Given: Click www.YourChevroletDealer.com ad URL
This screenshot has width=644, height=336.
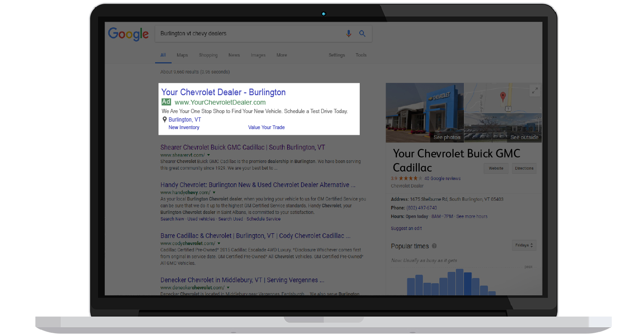Looking at the screenshot, I should click(220, 102).
